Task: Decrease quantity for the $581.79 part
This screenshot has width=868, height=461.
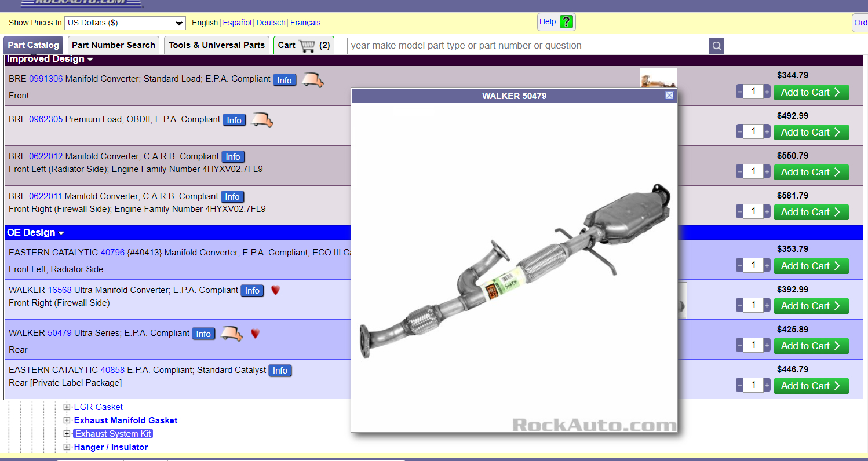Action: 739,212
